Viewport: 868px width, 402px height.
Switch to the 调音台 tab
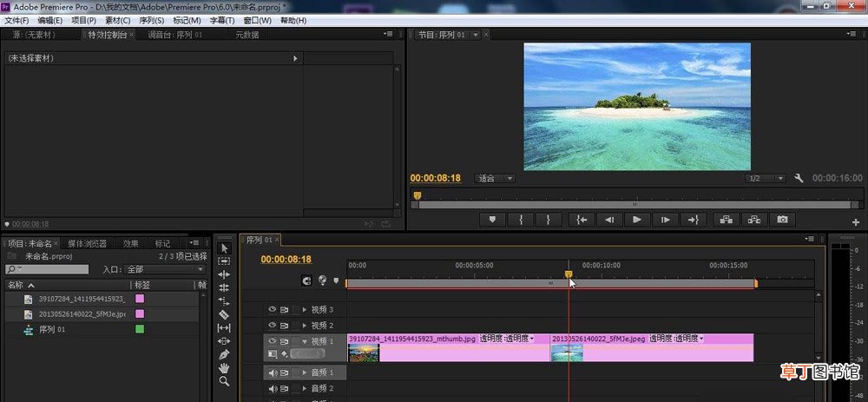click(x=175, y=35)
